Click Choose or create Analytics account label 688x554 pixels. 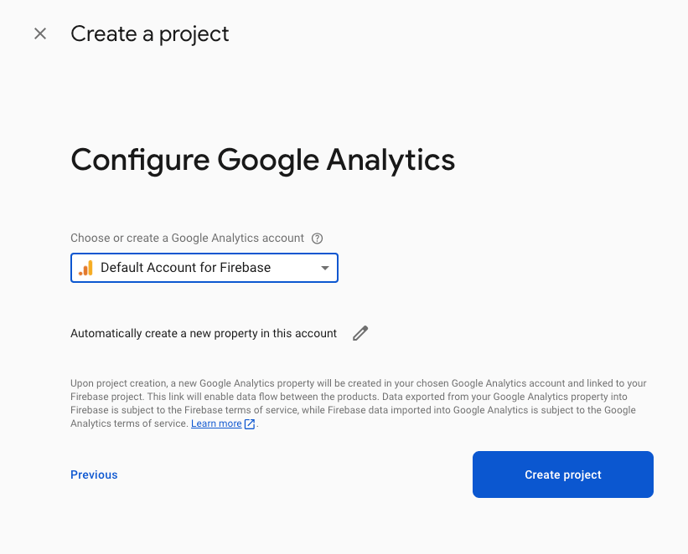[x=187, y=238]
